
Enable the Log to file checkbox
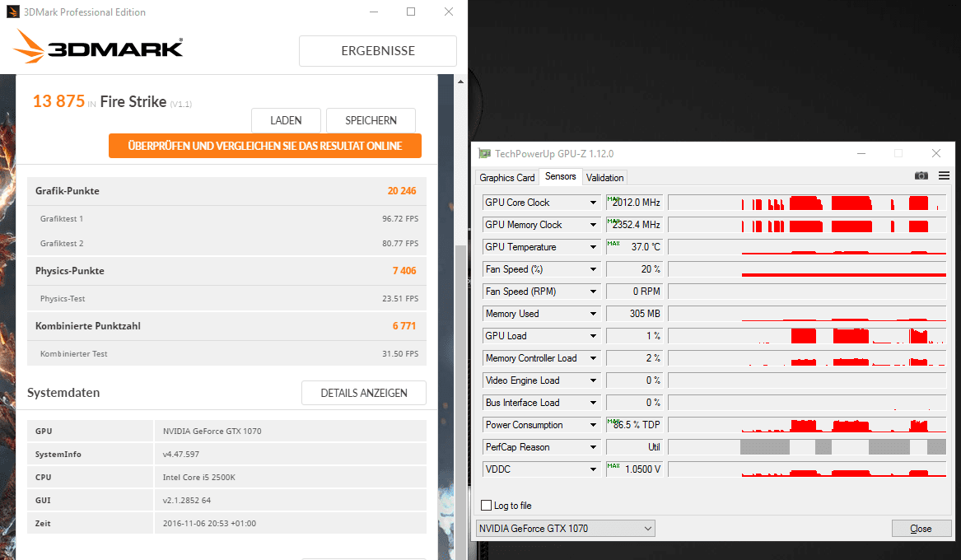click(x=487, y=506)
